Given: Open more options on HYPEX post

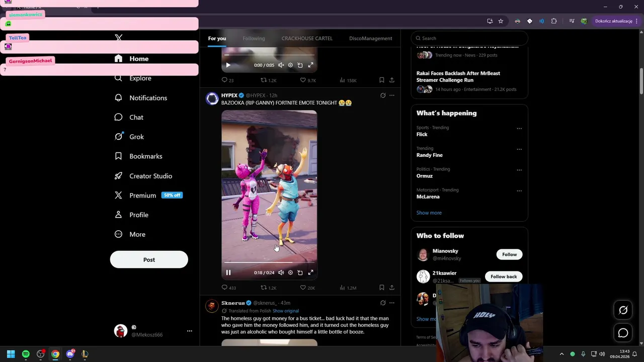Looking at the screenshot, I should [x=392, y=95].
